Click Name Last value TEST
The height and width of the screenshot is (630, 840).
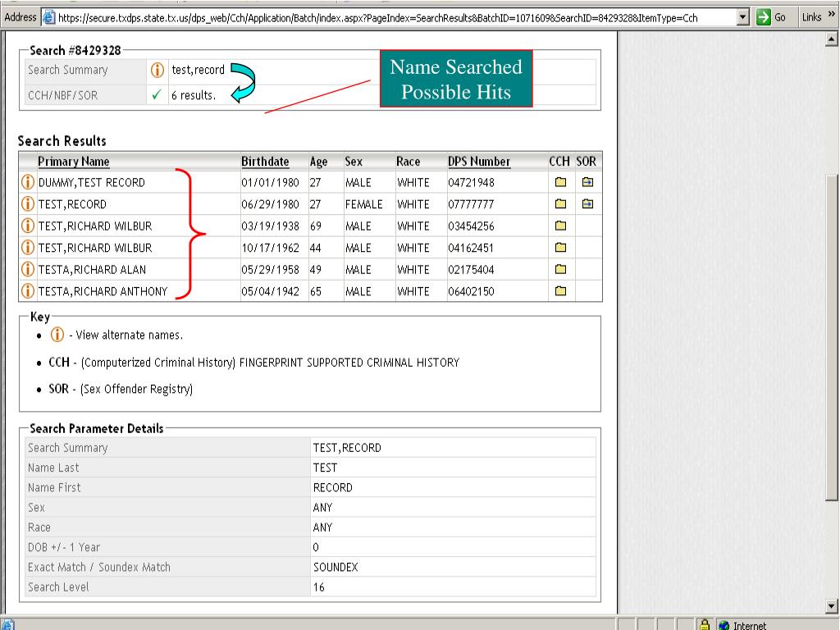point(325,468)
